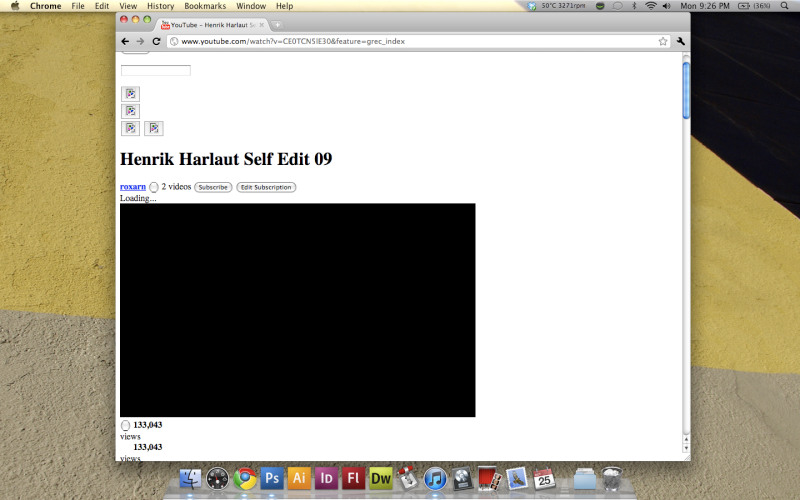Click the browser Back arrow
Screen dimensions: 800x500
click(125, 41)
